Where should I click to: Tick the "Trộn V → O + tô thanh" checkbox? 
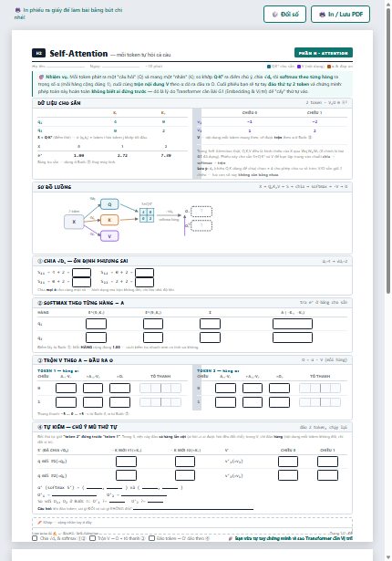[x=93, y=538]
